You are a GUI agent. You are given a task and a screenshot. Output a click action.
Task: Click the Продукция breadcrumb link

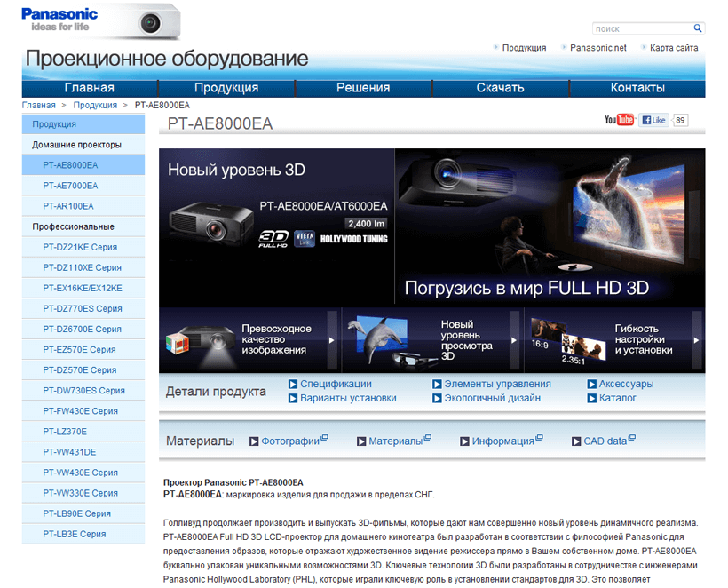[95, 105]
